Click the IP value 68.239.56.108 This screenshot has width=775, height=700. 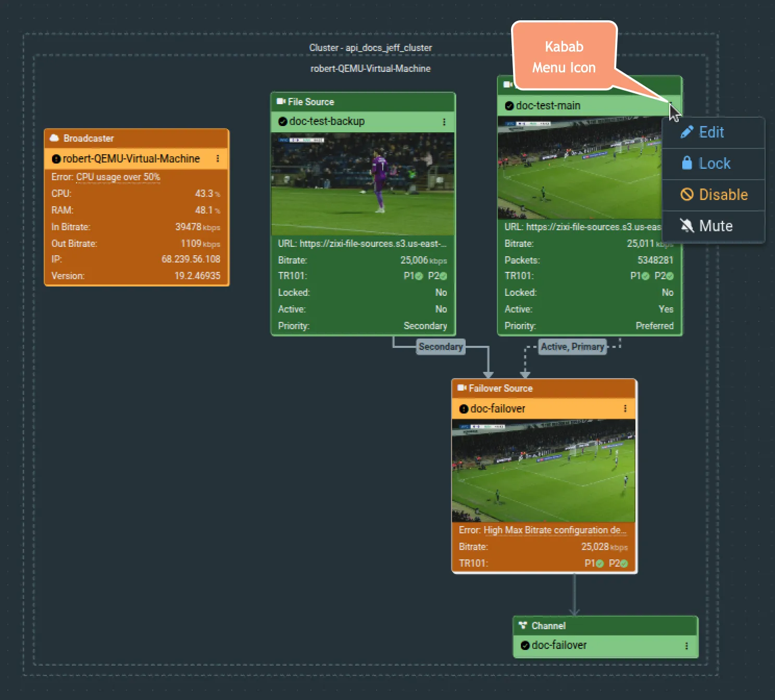click(191, 259)
